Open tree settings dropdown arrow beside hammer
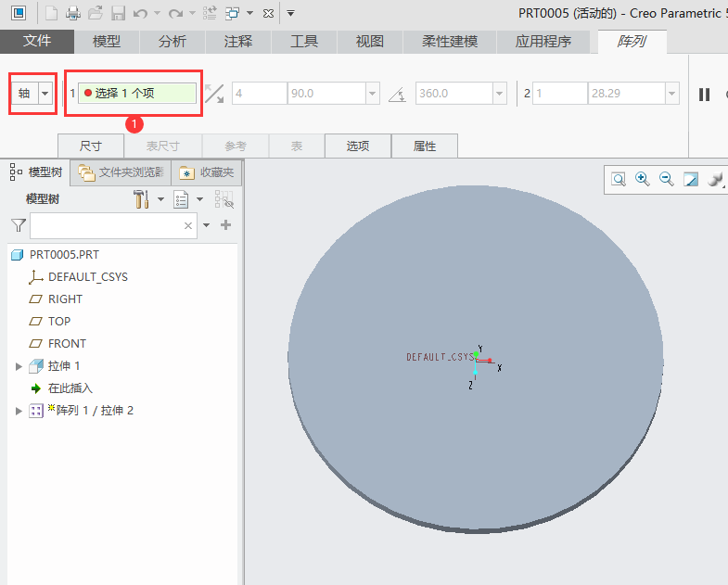This screenshot has width=728, height=585. click(160, 199)
